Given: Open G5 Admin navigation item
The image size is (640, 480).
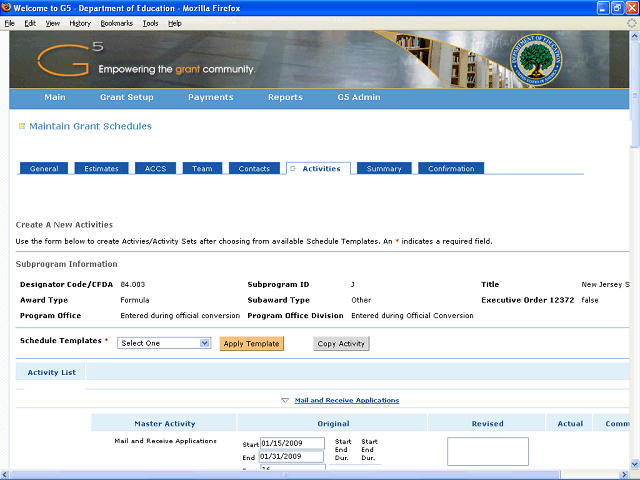Looking at the screenshot, I should point(359,97).
